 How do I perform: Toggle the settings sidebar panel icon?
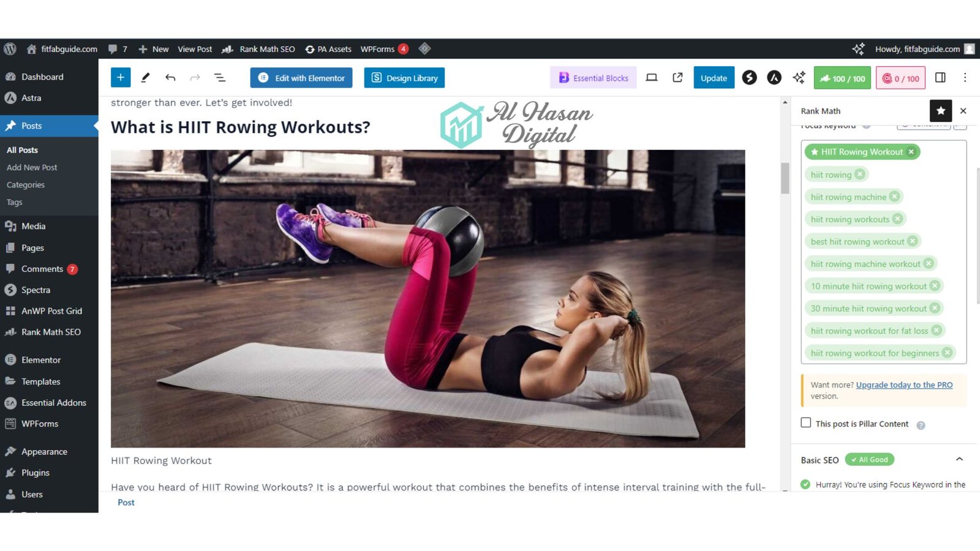coord(940,78)
